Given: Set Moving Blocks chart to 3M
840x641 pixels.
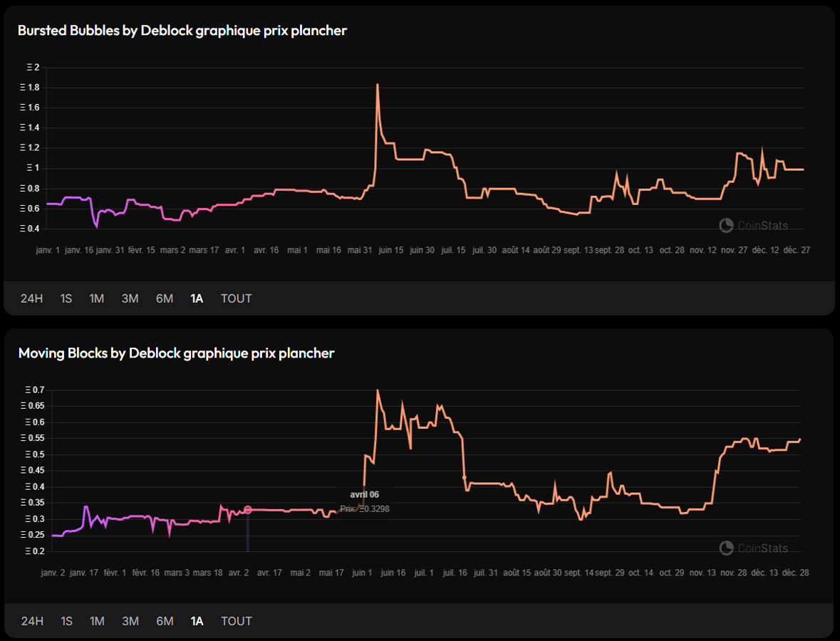Looking at the screenshot, I should (x=130, y=621).
